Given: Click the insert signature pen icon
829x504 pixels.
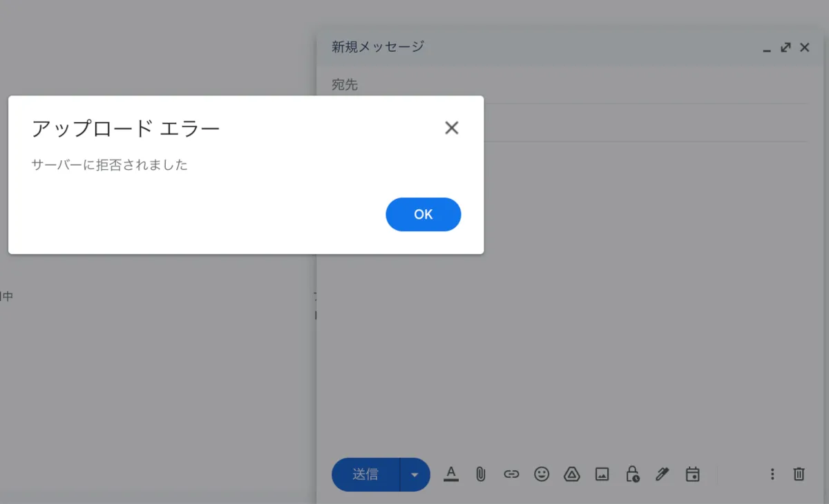Looking at the screenshot, I should [663, 474].
